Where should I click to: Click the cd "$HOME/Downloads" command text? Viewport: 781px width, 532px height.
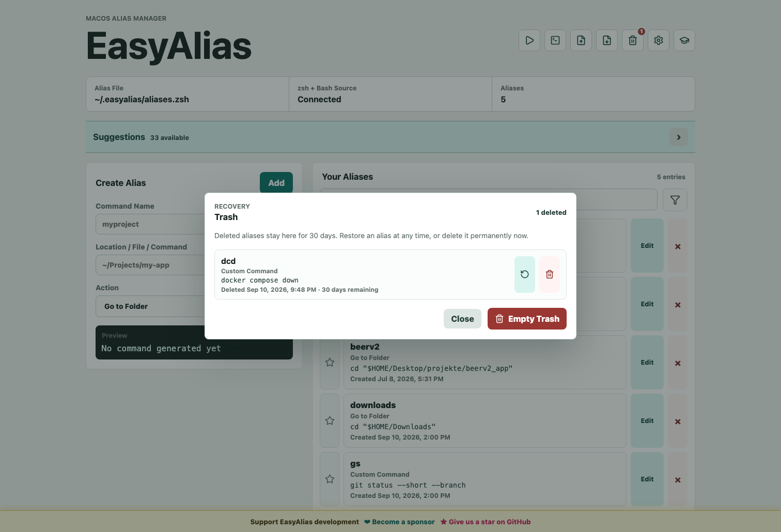click(x=393, y=427)
